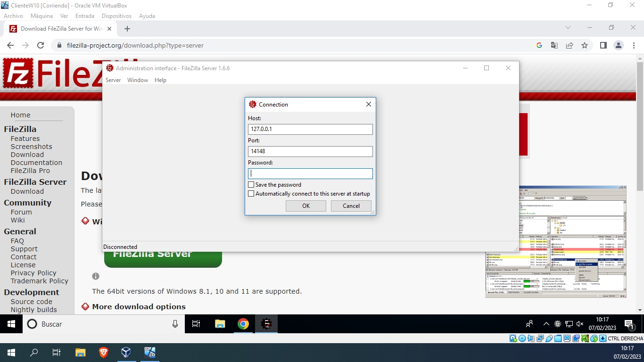644x362 pixels.
Task: Click FileZilla icon in guest taskbar
Action: [266, 324]
